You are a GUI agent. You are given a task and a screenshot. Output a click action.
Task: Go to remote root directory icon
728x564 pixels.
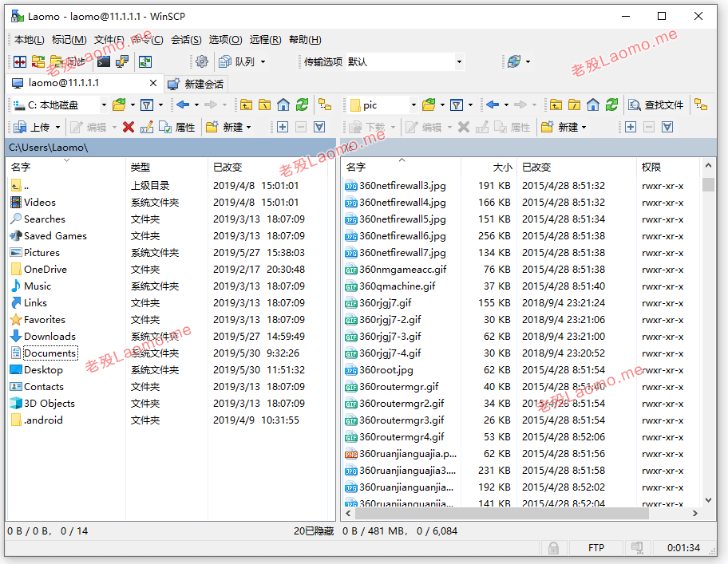tap(574, 105)
